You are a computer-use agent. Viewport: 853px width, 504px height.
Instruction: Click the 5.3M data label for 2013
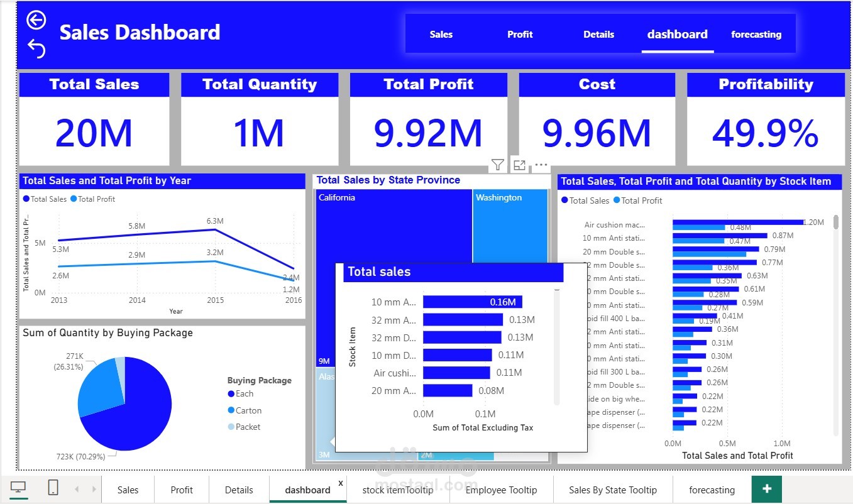[60, 249]
